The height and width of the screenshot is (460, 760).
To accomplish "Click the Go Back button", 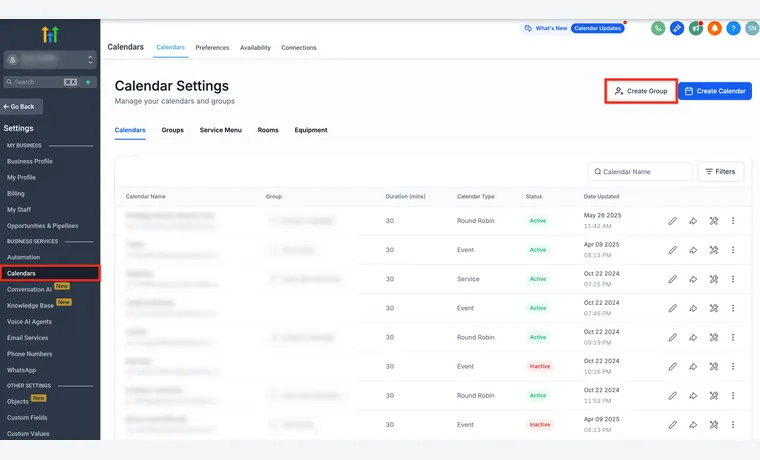I will coord(21,107).
